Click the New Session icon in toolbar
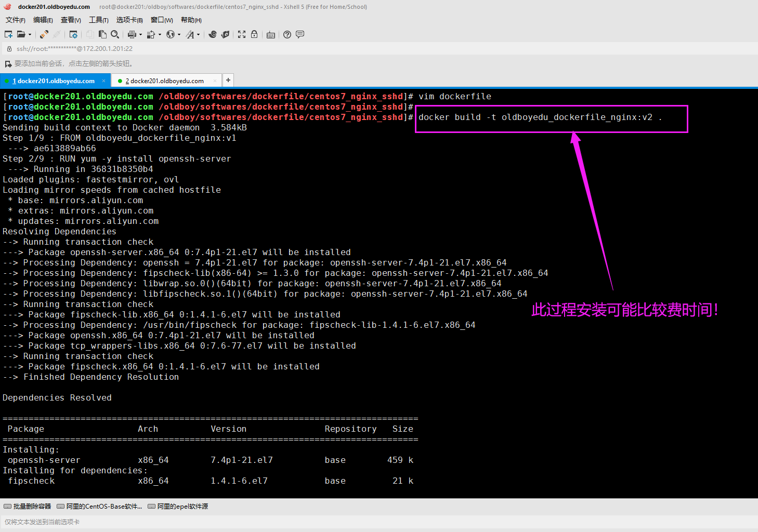Screen dimensions: 758x532 8,34
